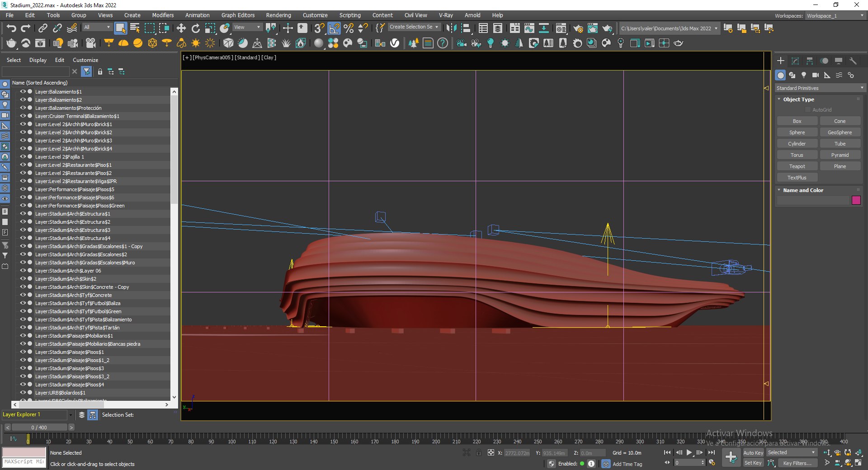
Task: Click the Sphere primitive button
Action: 797,132
